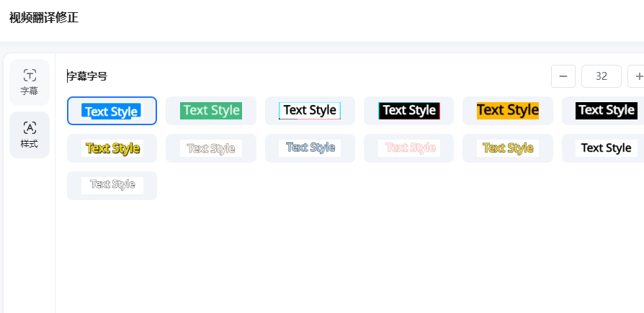
Task: Decrease subtitle font size with minus button
Action: (x=563, y=76)
